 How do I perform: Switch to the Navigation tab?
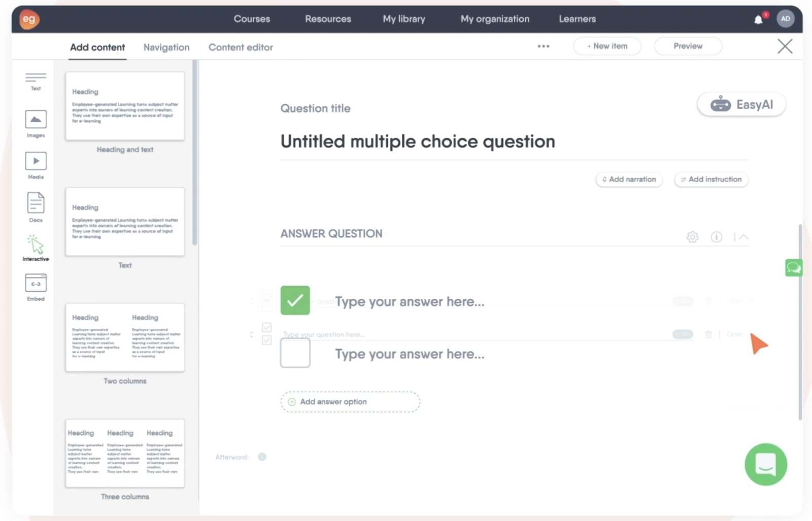click(x=166, y=47)
